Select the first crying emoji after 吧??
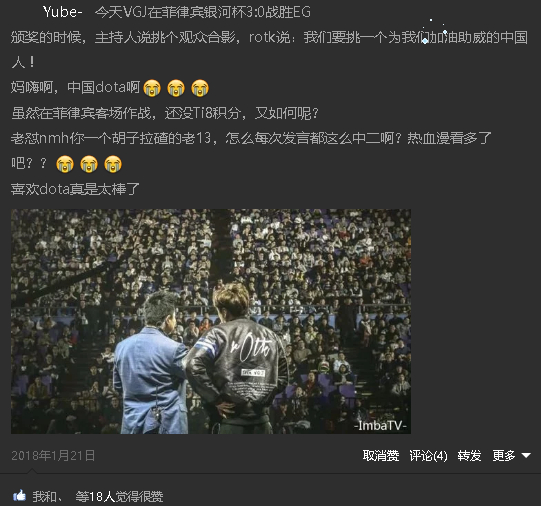This screenshot has height=506, width=541. [x=65, y=164]
